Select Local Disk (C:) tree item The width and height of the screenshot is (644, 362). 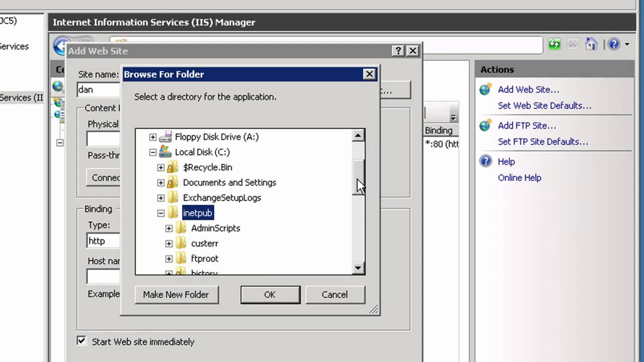pos(202,152)
